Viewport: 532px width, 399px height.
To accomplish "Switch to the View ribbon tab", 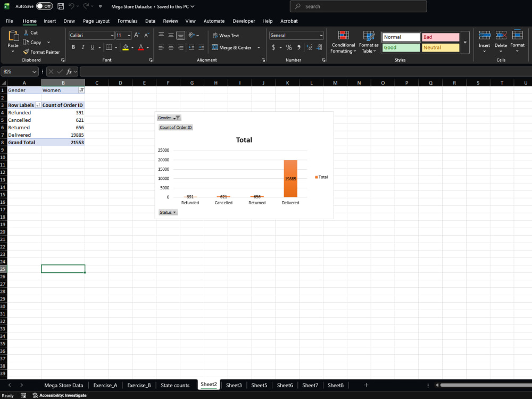I will click(190, 21).
